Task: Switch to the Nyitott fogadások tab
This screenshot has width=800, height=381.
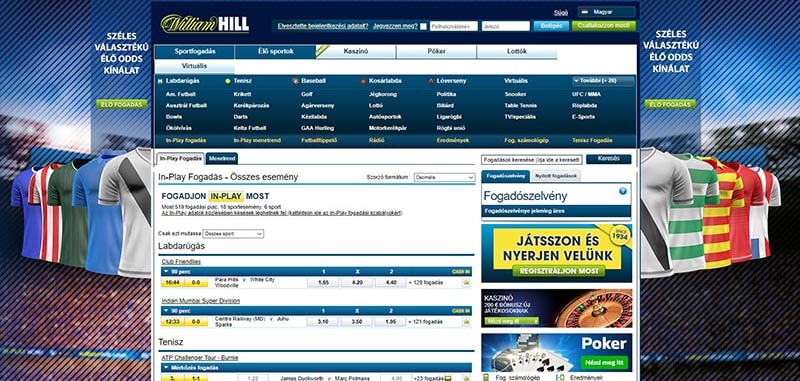Action: click(x=556, y=176)
